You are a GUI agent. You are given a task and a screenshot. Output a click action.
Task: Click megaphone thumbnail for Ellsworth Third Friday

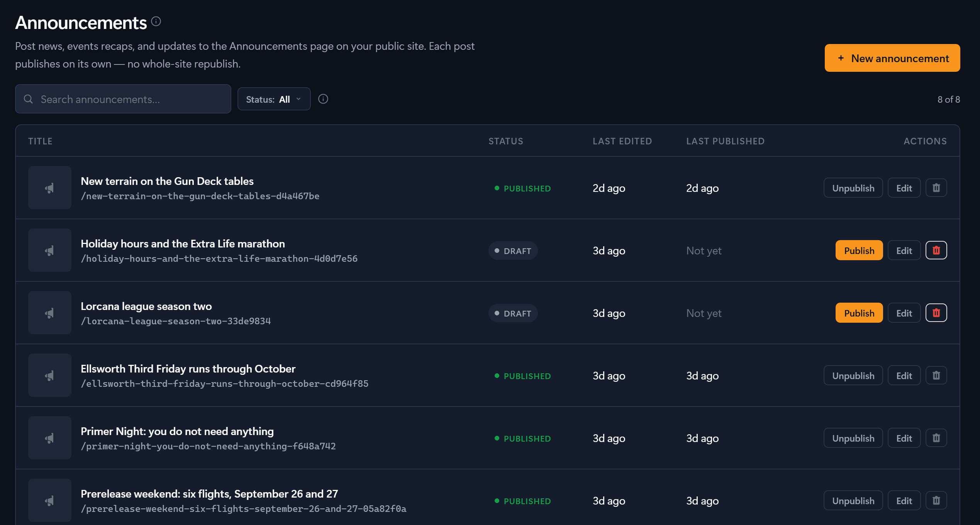click(50, 376)
